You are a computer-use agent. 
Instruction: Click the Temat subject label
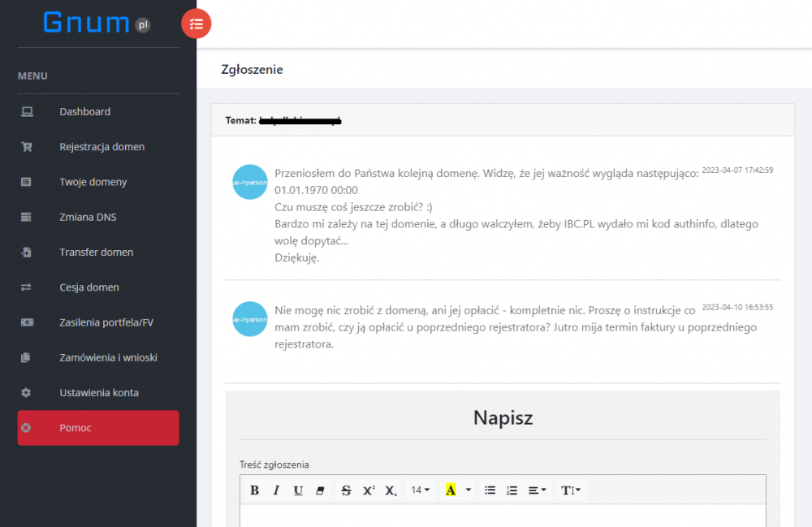point(241,121)
